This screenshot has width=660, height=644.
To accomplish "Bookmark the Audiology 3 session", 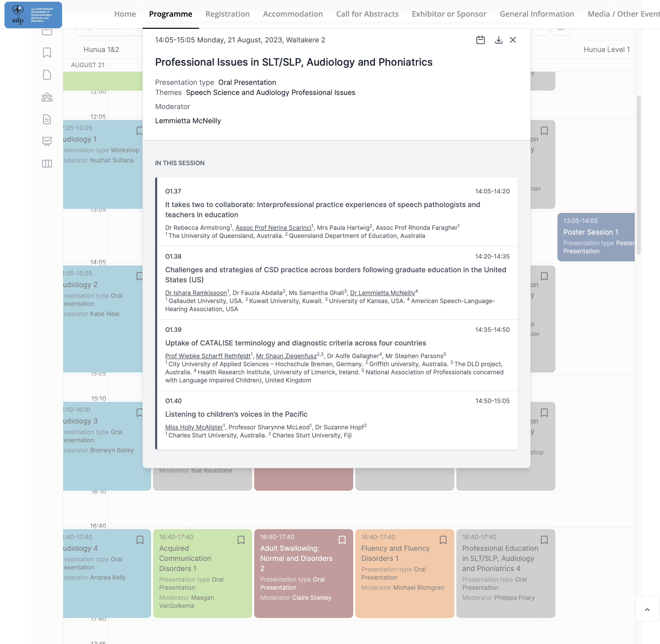I will (x=139, y=413).
